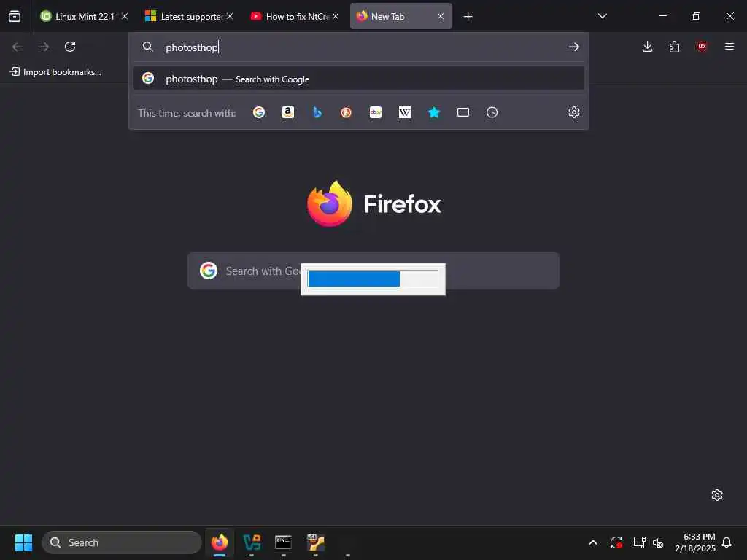Search this time with eBay
The height and width of the screenshot is (560, 747).
(x=376, y=112)
